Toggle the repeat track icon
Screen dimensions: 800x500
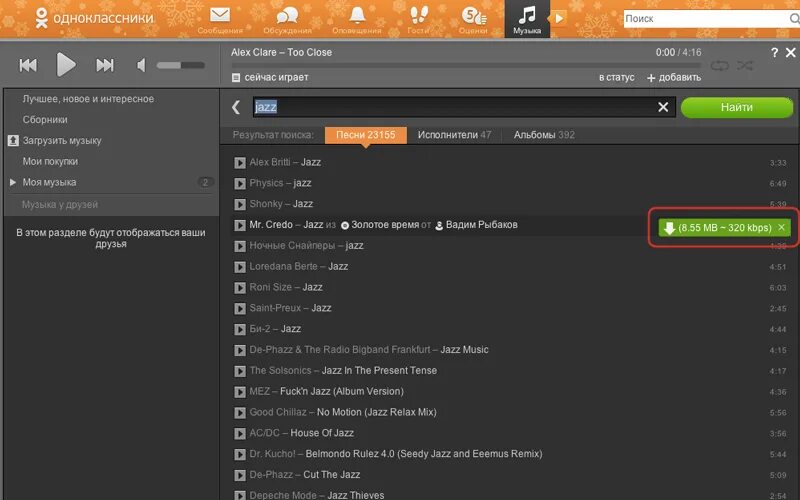(719, 65)
